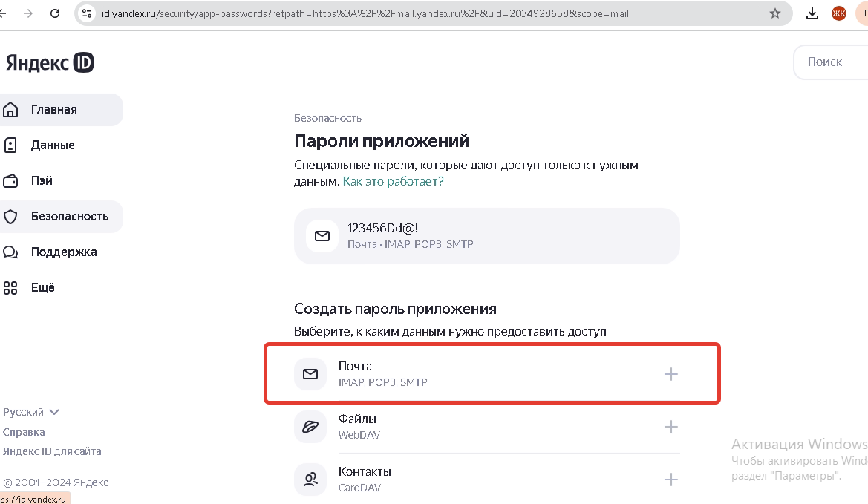Open Яндекс ID для сайта link
Viewport: 868px width, 504px height.
pos(52,451)
